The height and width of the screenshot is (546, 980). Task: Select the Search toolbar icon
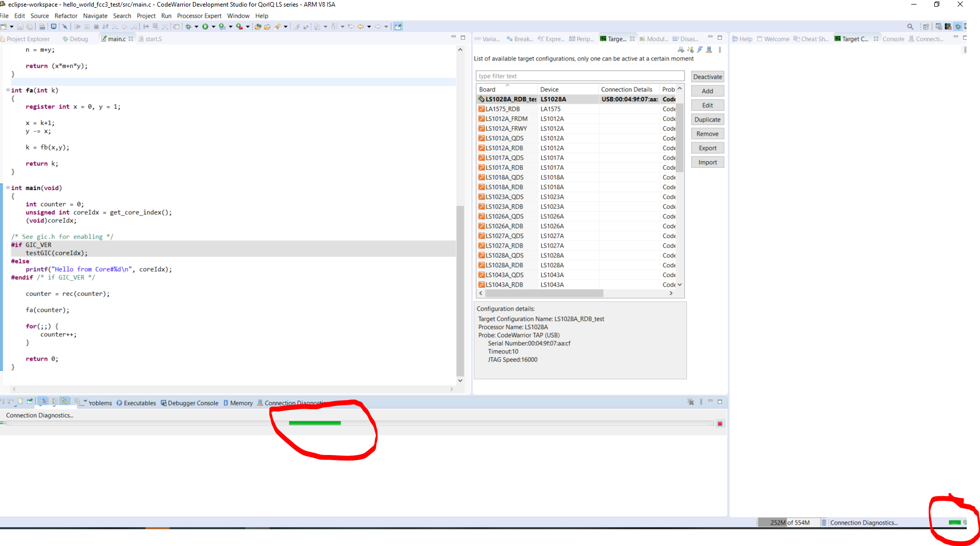pos(910,26)
